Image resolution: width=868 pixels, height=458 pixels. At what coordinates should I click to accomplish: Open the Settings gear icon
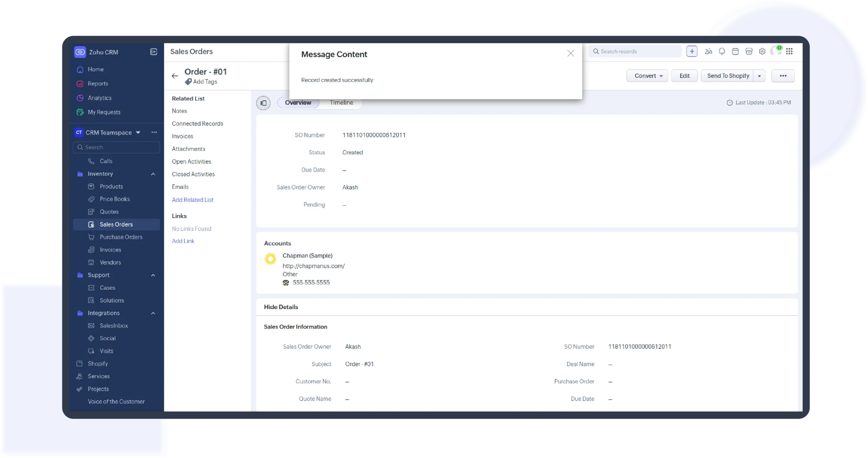[x=762, y=51]
